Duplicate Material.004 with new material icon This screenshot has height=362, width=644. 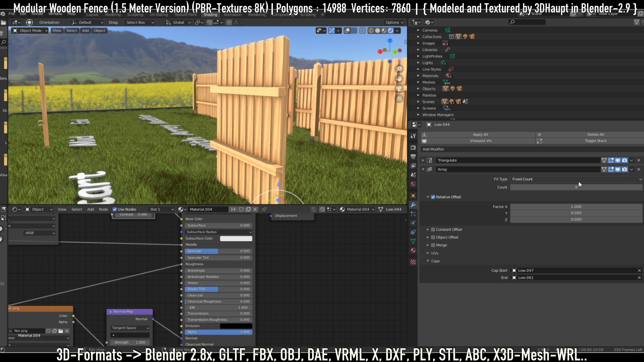coord(248,209)
